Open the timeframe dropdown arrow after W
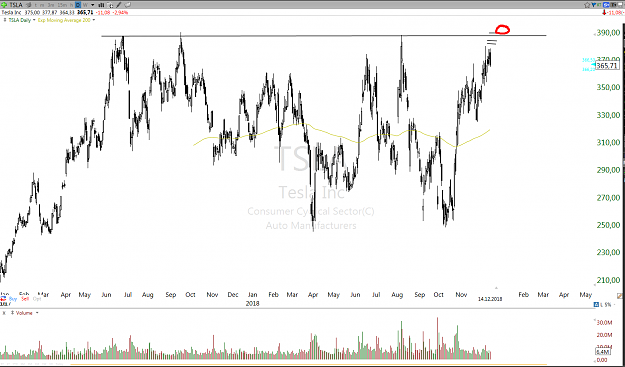The height and width of the screenshot is (367, 625). (x=92, y=5)
